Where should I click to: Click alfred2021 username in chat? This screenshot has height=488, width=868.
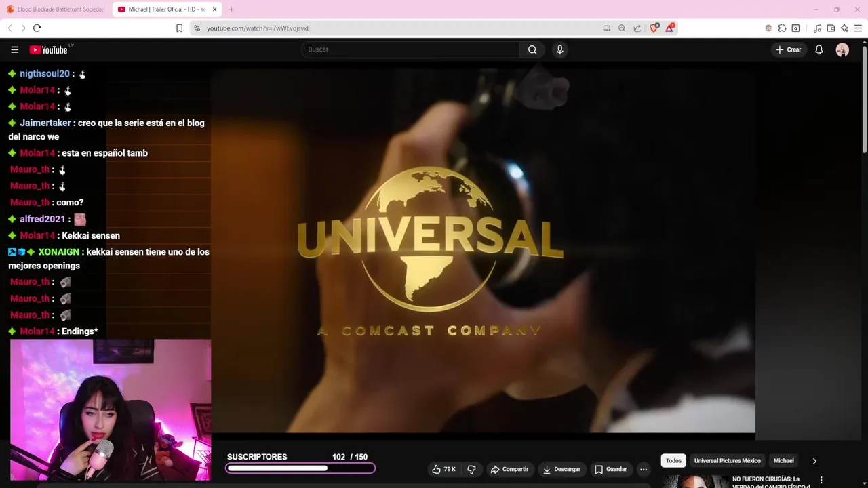pyautogui.click(x=42, y=219)
